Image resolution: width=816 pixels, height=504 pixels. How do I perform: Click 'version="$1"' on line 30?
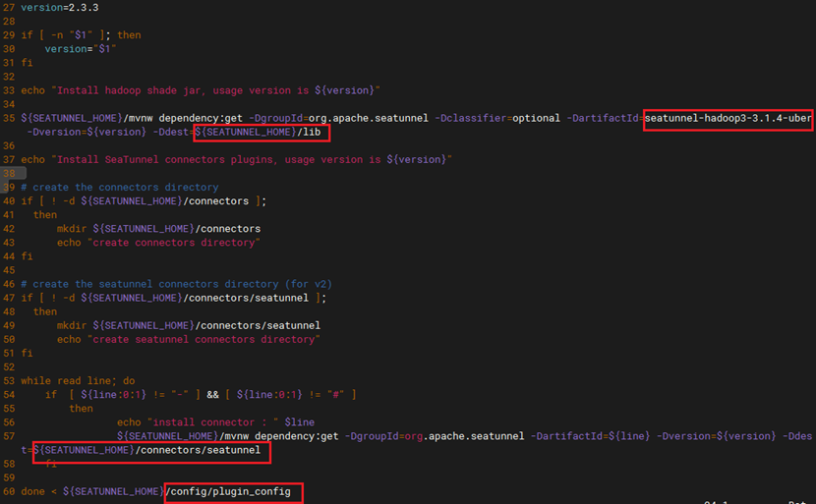[x=81, y=49]
